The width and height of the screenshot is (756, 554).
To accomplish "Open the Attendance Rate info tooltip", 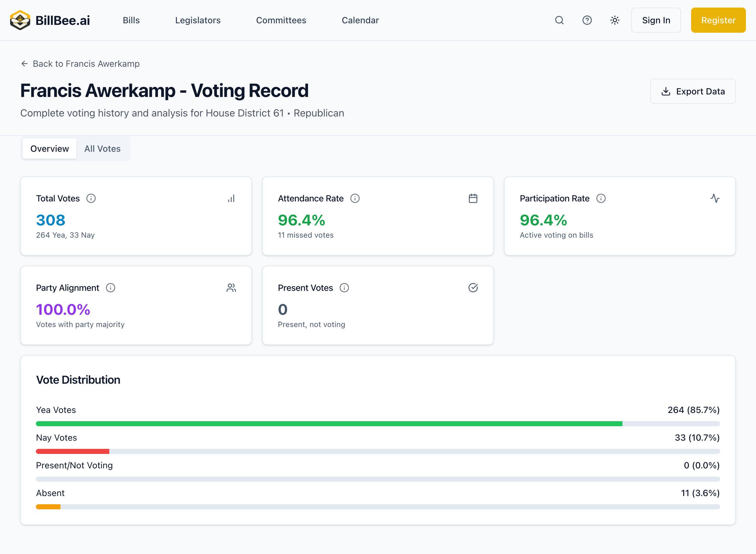I will [x=355, y=198].
